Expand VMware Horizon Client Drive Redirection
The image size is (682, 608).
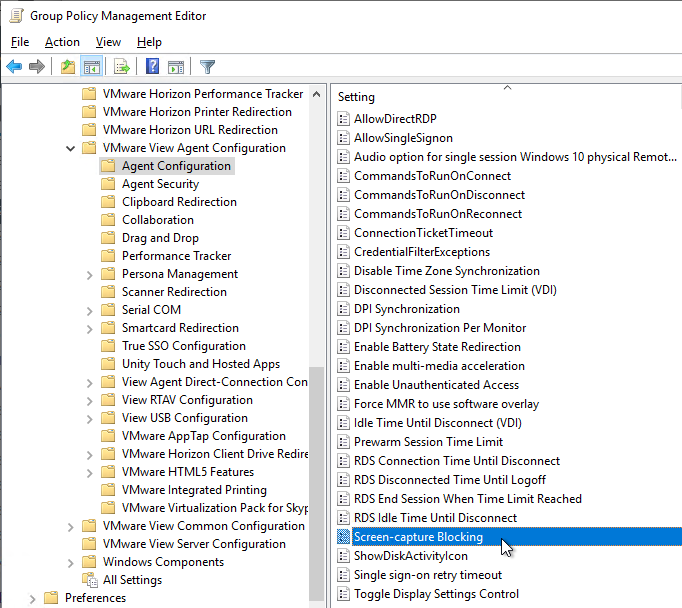(x=90, y=455)
